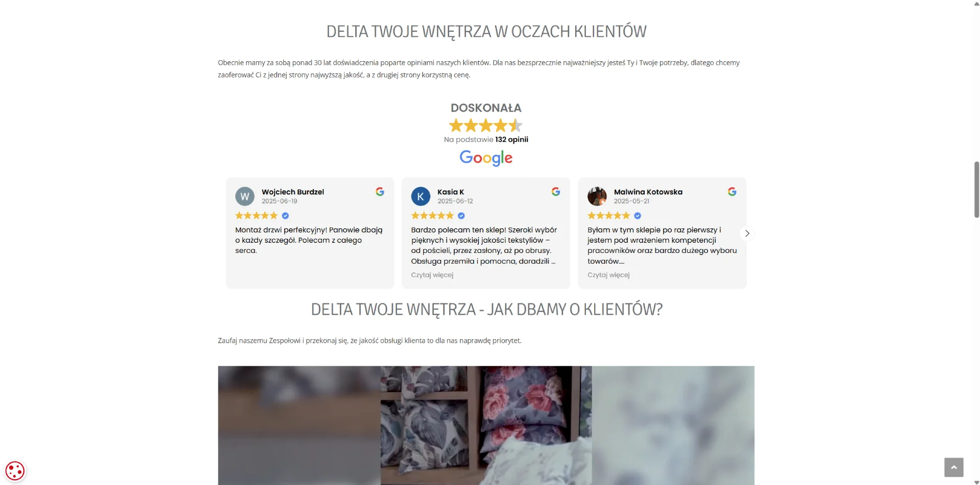Show next reviews with carousel arrow
This screenshot has width=980, height=485.
[x=747, y=233]
